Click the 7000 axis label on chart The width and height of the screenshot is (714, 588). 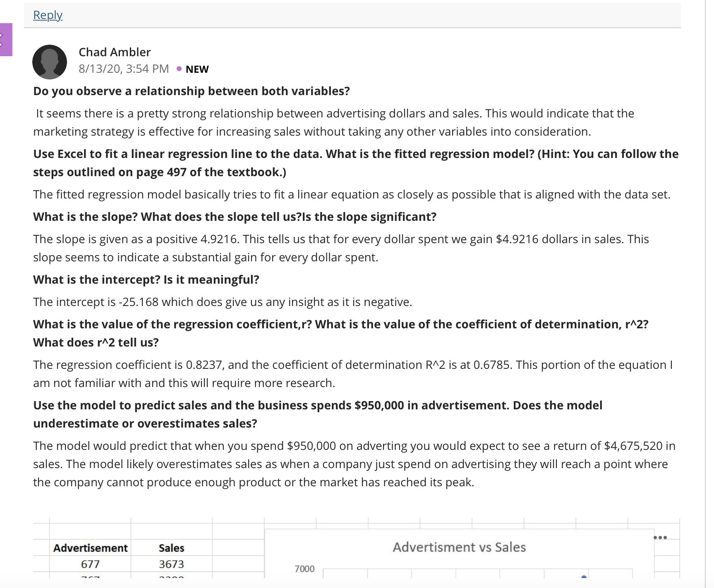click(x=304, y=569)
